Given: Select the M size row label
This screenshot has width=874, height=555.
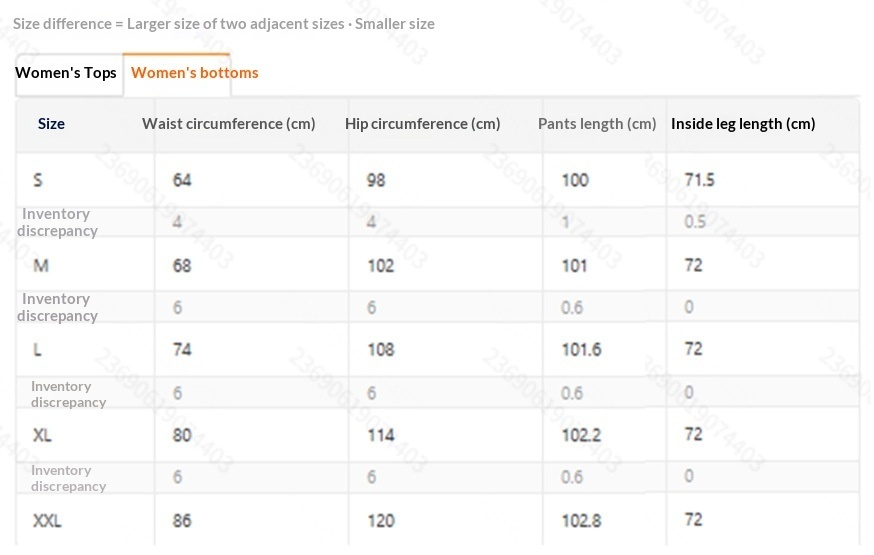Looking at the screenshot, I should (x=41, y=265).
